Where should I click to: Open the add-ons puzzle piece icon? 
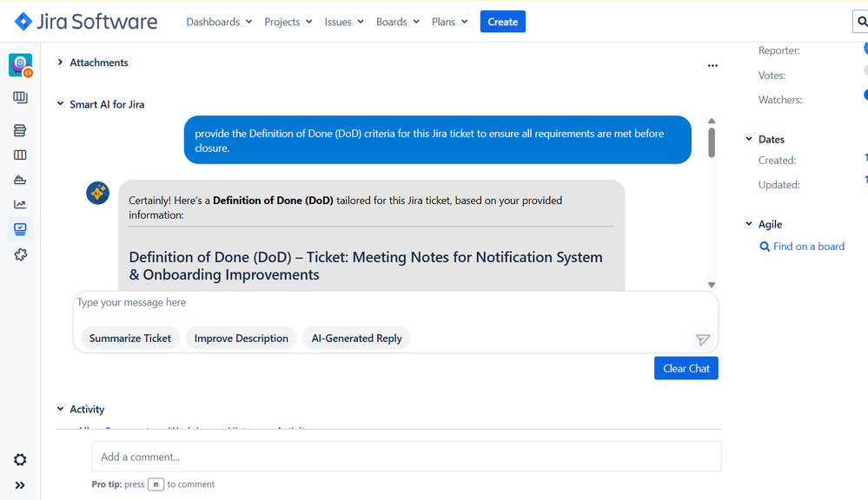coord(21,254)
